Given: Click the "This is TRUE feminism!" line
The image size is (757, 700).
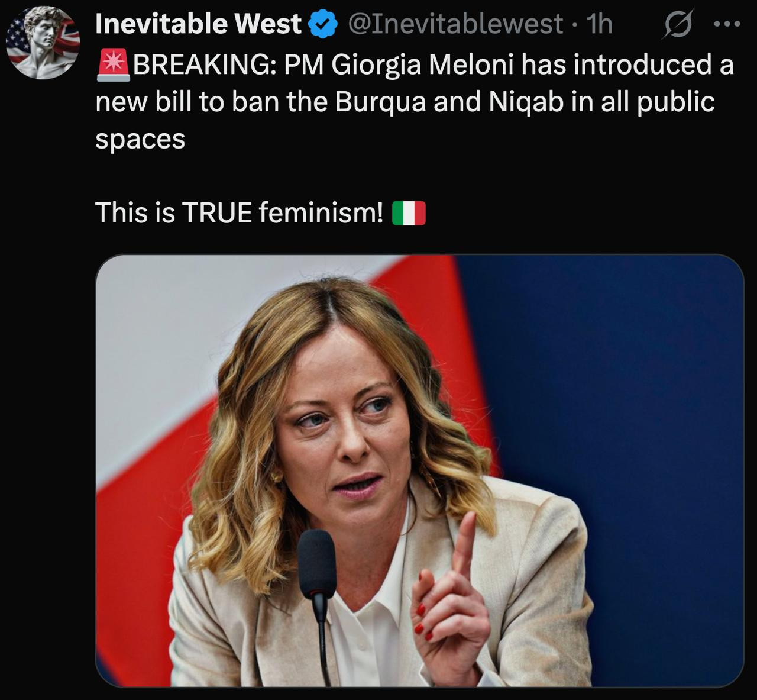Looking at the screenshot, I should coord(239,212).
